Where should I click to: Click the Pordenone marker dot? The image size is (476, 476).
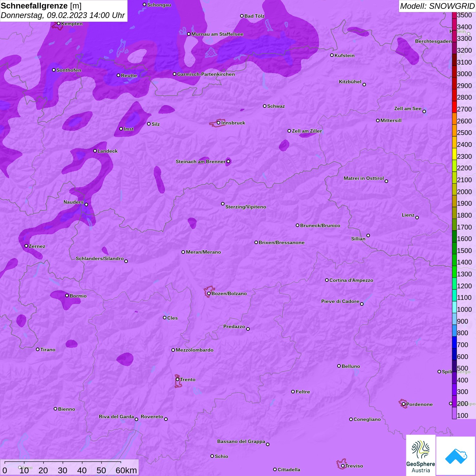[x=404, y=404]
